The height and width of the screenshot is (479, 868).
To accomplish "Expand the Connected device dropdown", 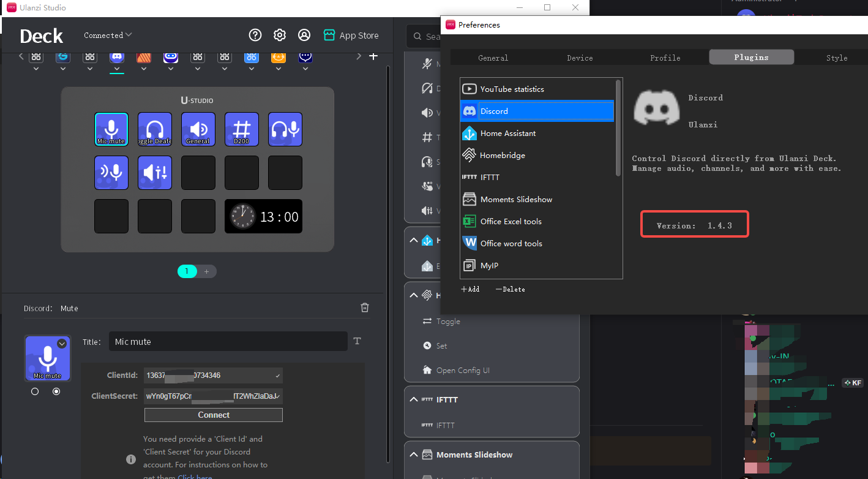I will (108, 36).
